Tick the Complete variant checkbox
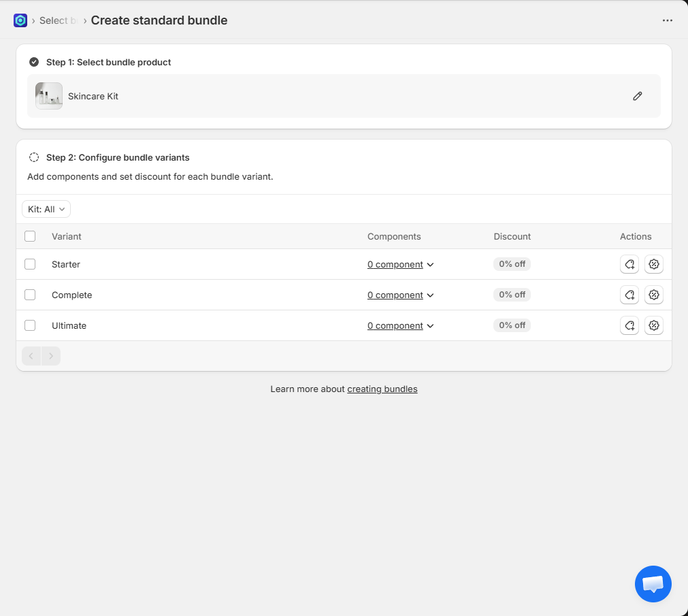The width and height of the screenshot is (688, 616). click(30, 295)
